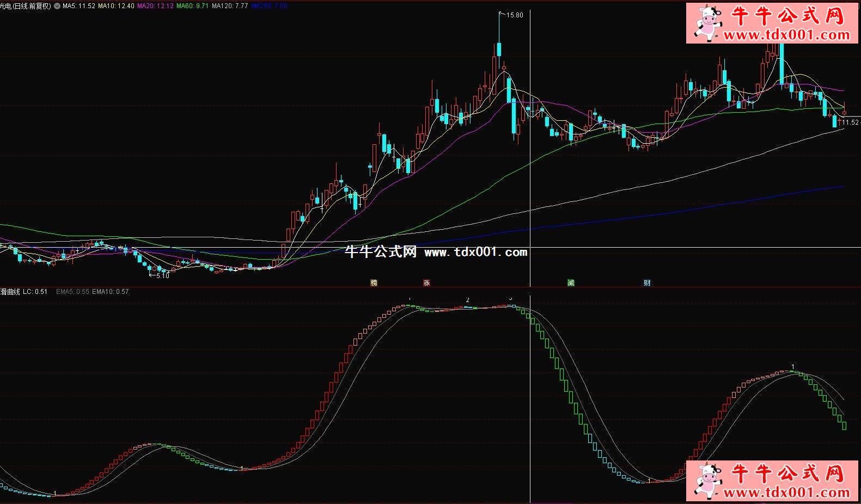Click the 5.10 low price marker
861x504 pixels.
point(162,276)
